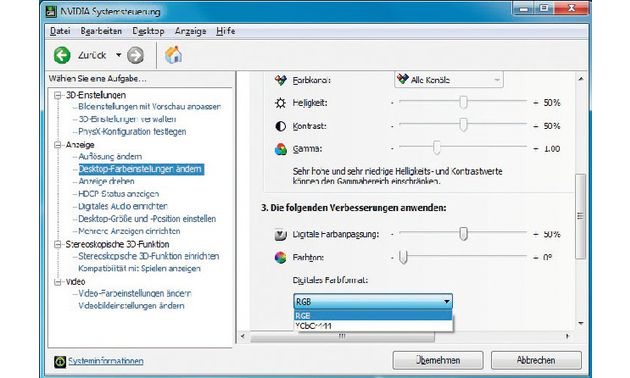The image size is (630, 378).
Task: Go to the Home house icon
Action: click(x=174, y=55)
